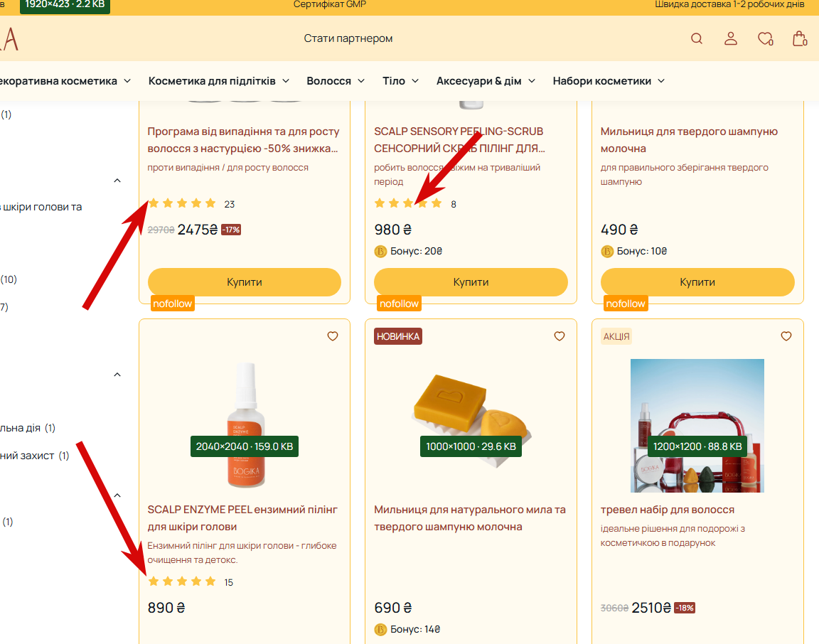The image size is (819, 644).
Task: Open the wishlist heart icon in header
Action: (765, 38)
